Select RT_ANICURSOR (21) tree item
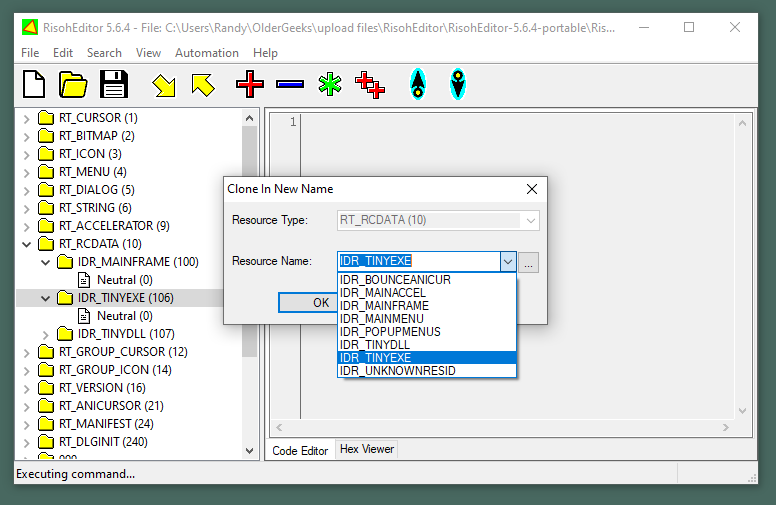This screenshot has width=776, height=505. 111,406
